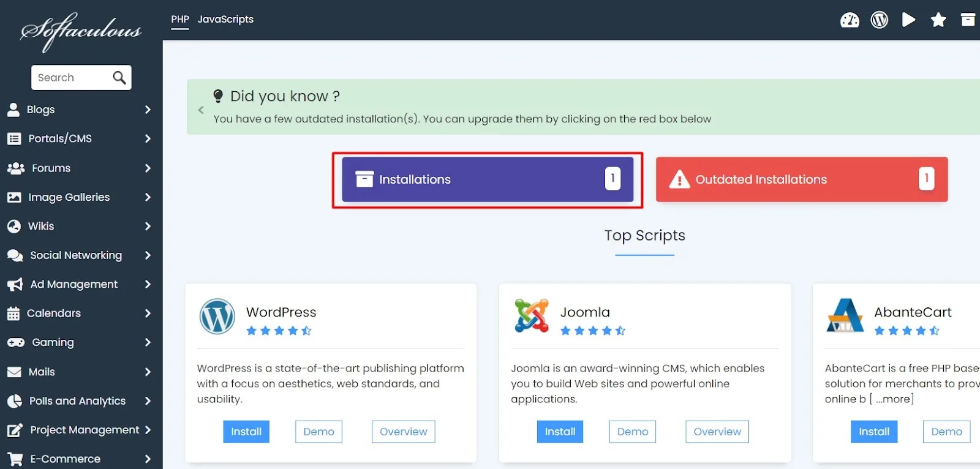Expand the Polls and Analytics chevron
Image resolution: width=980 pixels, height=469 pixels.
(x=148, y=401)
